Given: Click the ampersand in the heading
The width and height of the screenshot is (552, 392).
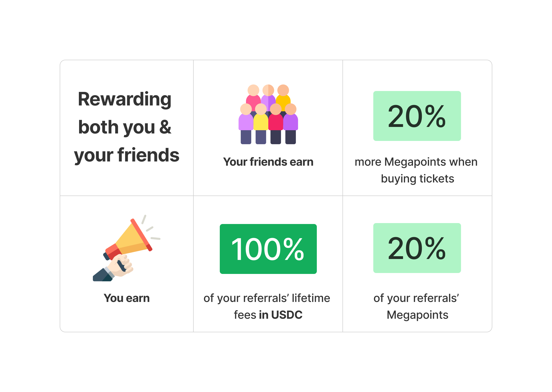Looking at the screenshot, I should coord(165,127).
